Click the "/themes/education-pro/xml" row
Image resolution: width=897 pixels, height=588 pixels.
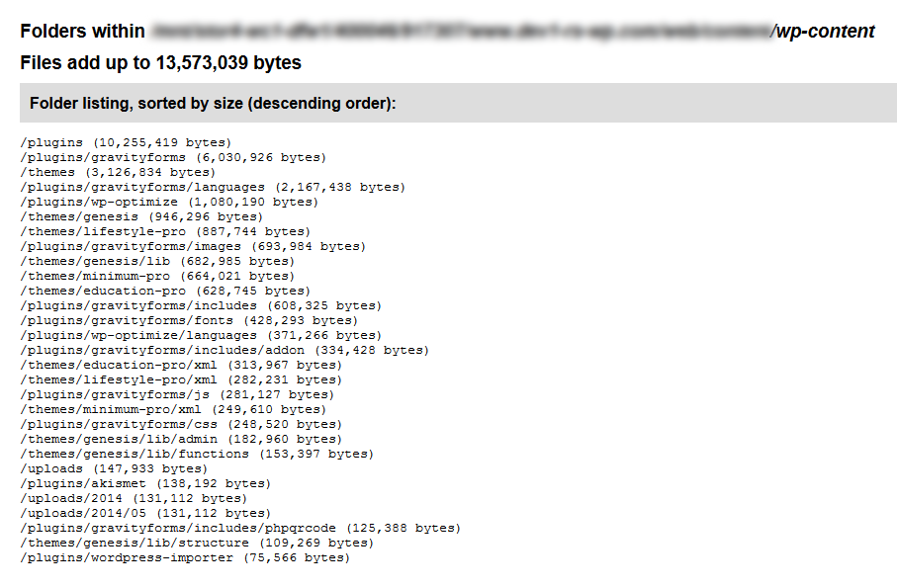pyautogui.click(x=181, y=365)
